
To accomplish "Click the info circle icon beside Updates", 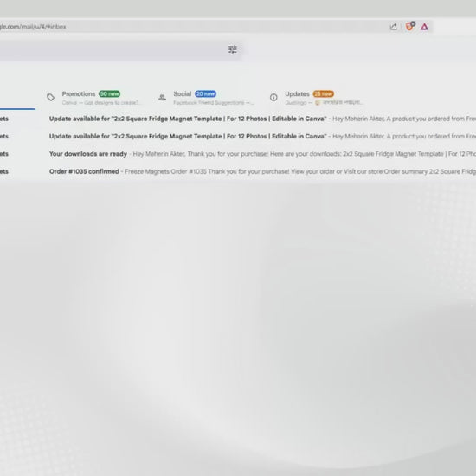I will 273,98.
